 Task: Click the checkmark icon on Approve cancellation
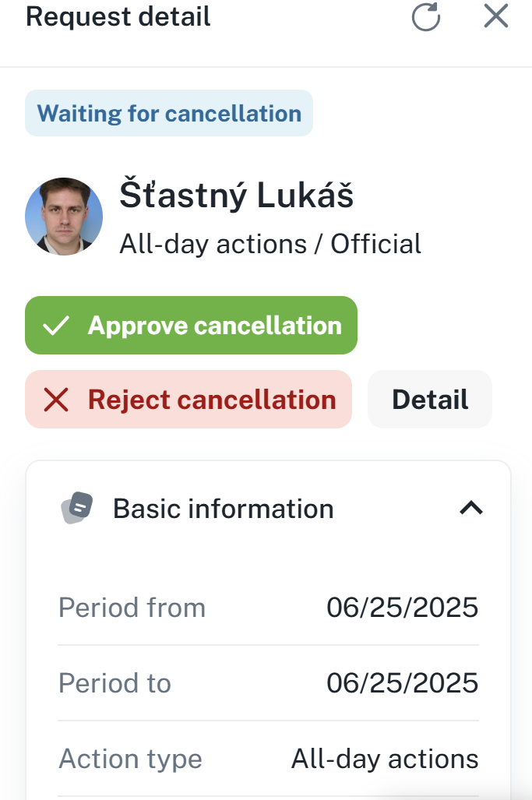[56, 326]
